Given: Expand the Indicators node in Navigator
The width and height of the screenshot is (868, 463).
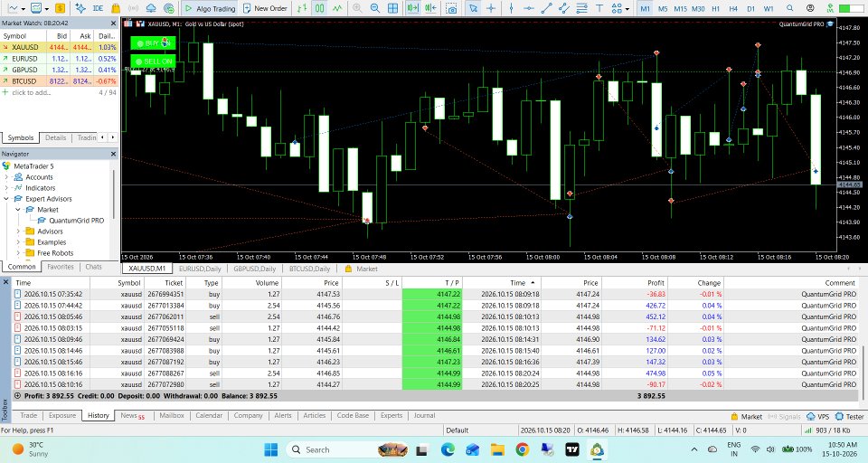Looking at the screenshot, I should click(x=6, y=188).
